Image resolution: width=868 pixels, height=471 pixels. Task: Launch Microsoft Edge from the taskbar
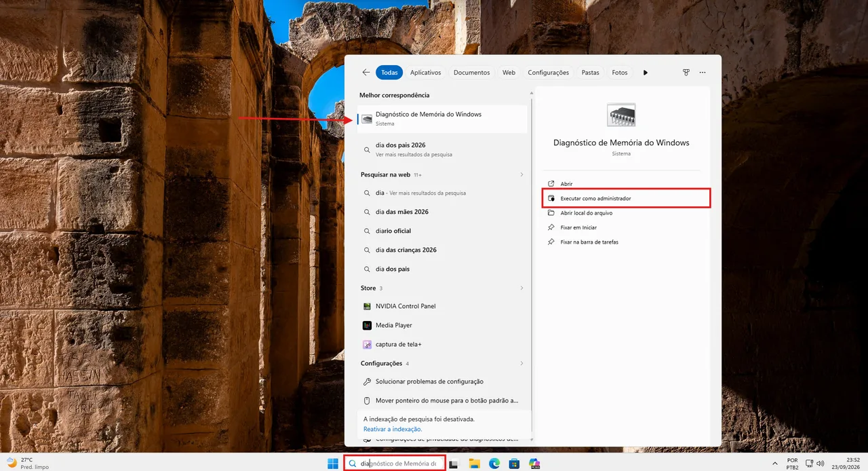tap(494, 464)
